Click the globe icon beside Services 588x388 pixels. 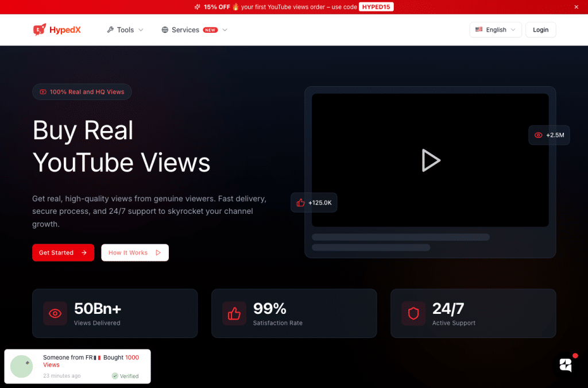[165, 30]
